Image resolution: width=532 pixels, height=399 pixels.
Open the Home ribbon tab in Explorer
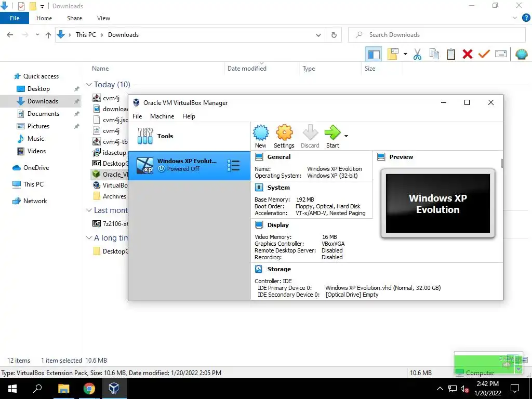pos(44,18)
